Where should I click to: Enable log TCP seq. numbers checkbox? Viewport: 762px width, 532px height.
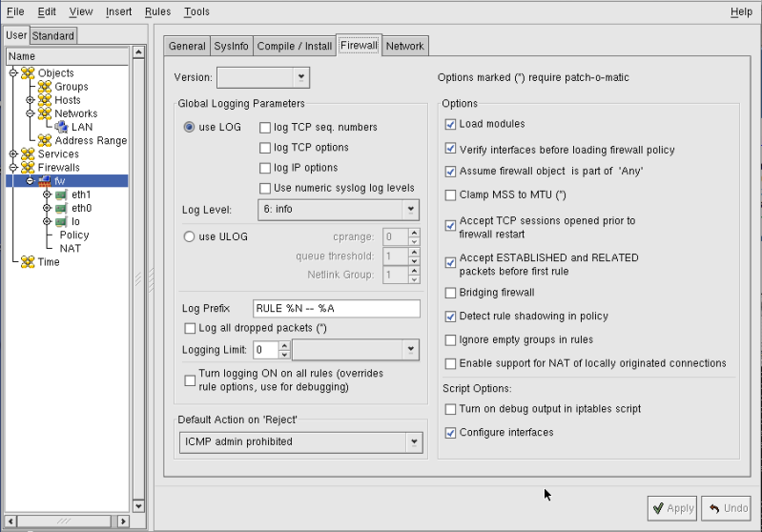click(265, 127)
